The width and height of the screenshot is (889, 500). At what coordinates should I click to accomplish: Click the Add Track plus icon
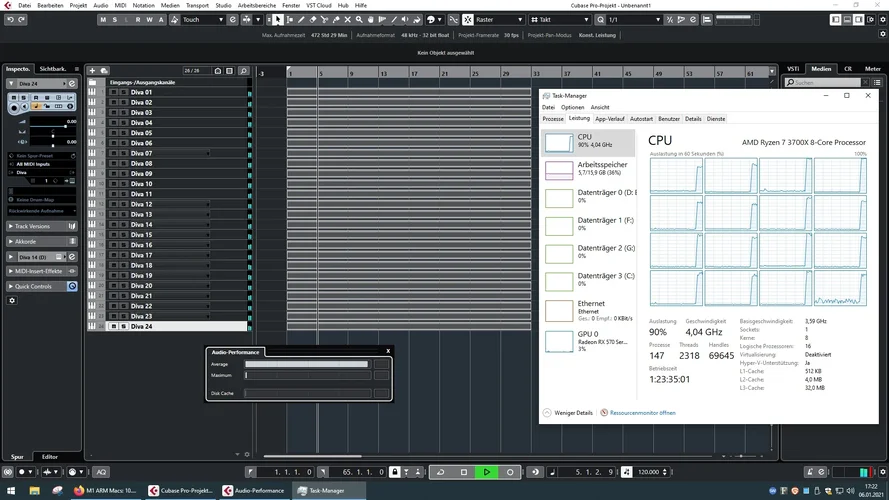tap(92, 71)
